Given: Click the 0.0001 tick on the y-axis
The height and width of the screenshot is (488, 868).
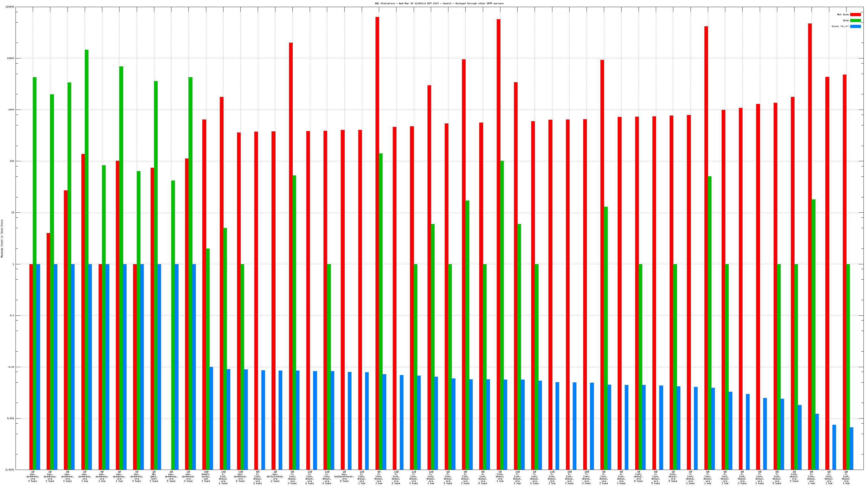Looking at the screenshot, I should pos(10,470).
